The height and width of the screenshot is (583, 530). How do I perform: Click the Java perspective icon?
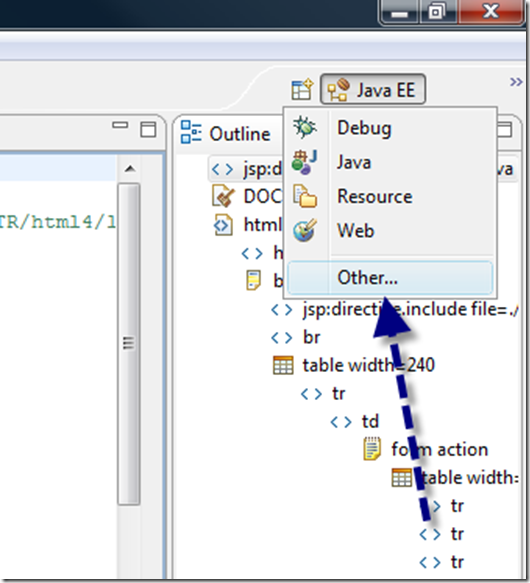305,162
